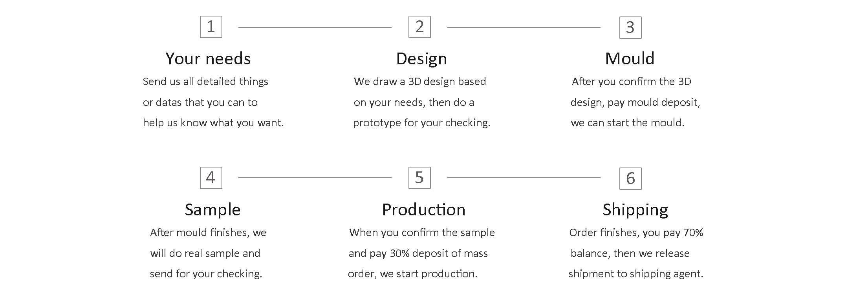Viewport: 868px width, 304px height.
Task: Click the step 1 number box
Action: (211, 27)
